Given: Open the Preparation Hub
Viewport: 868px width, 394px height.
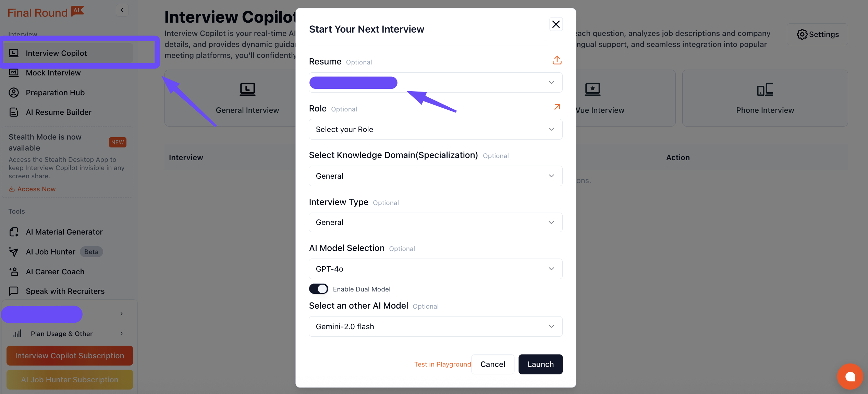Looking at the screenshot, I should point(55,93).
